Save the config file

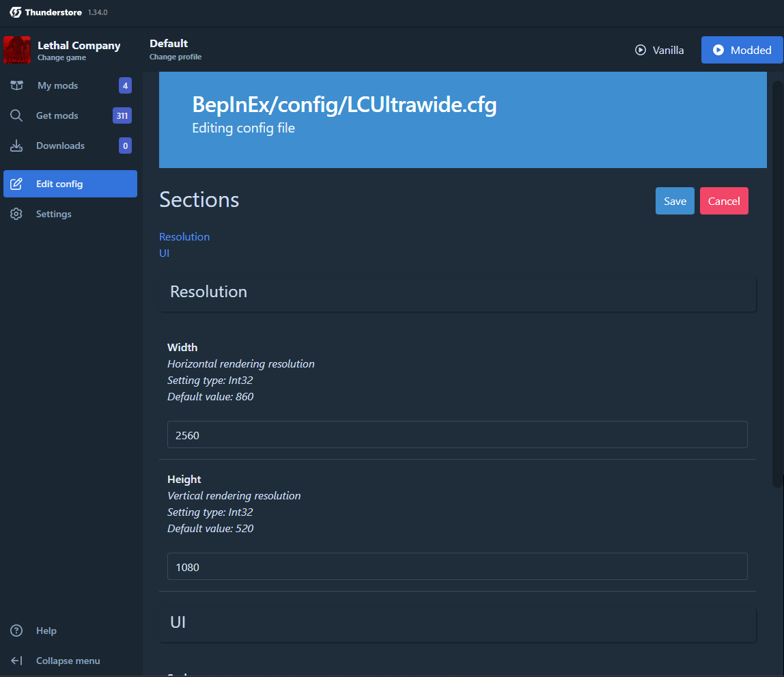point(675,201)
